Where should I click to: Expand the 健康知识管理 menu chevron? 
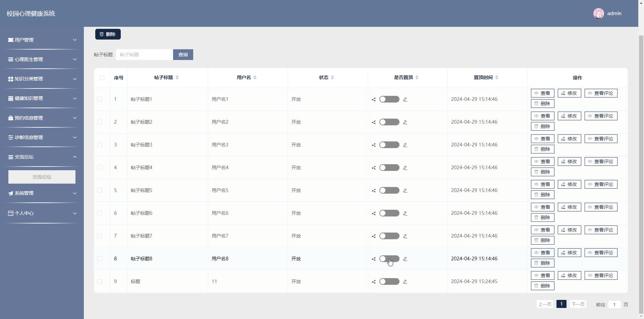pos(75,99)
